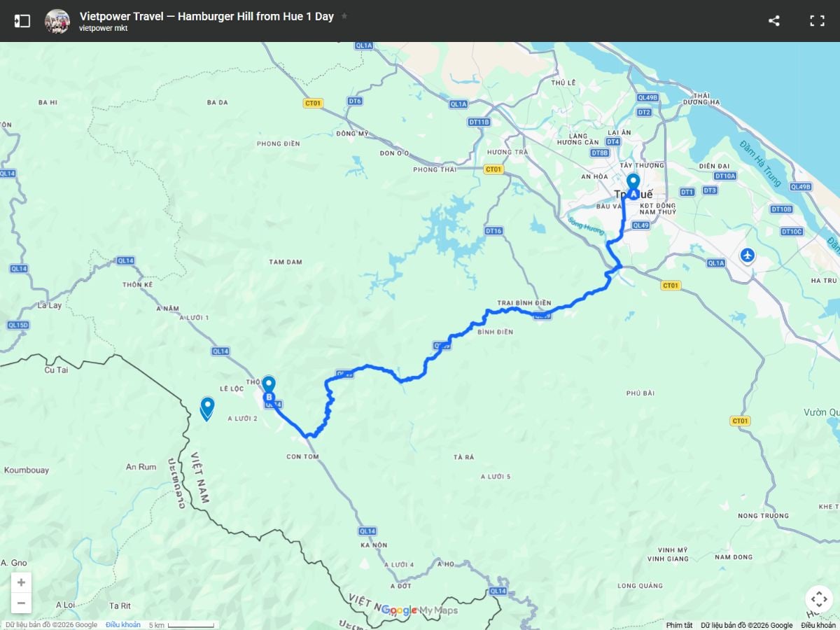Click the DT10C road shield
The width and height of the screenshot is (840, 630).
coord(792,232)
